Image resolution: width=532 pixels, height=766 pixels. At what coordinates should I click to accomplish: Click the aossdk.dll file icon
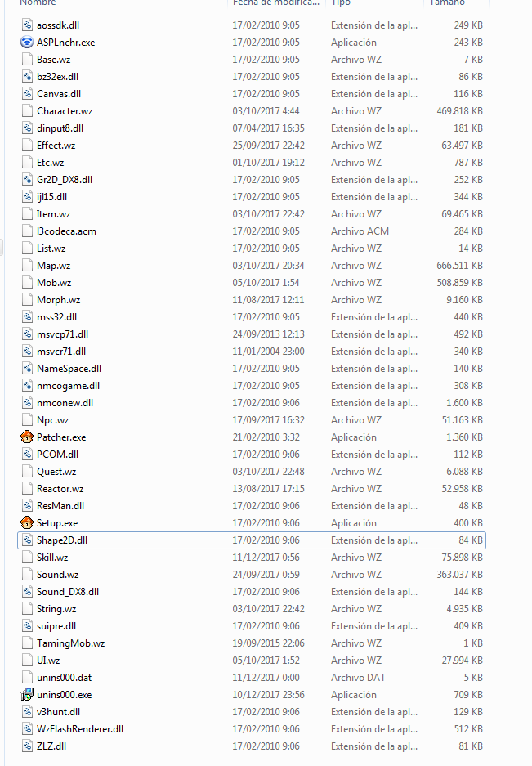pyautogui.click(x=27, y=25)
